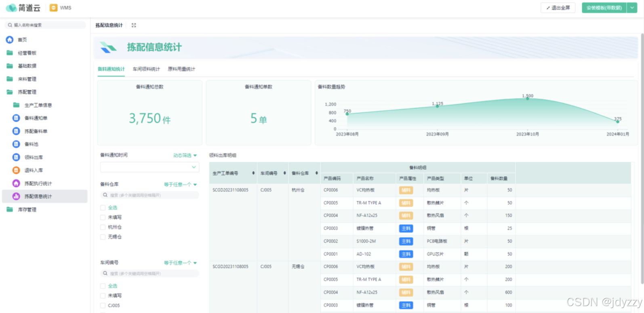
Task: Open the 拣配执行统计 dashboard icon
Action: [x=16, y=183]
